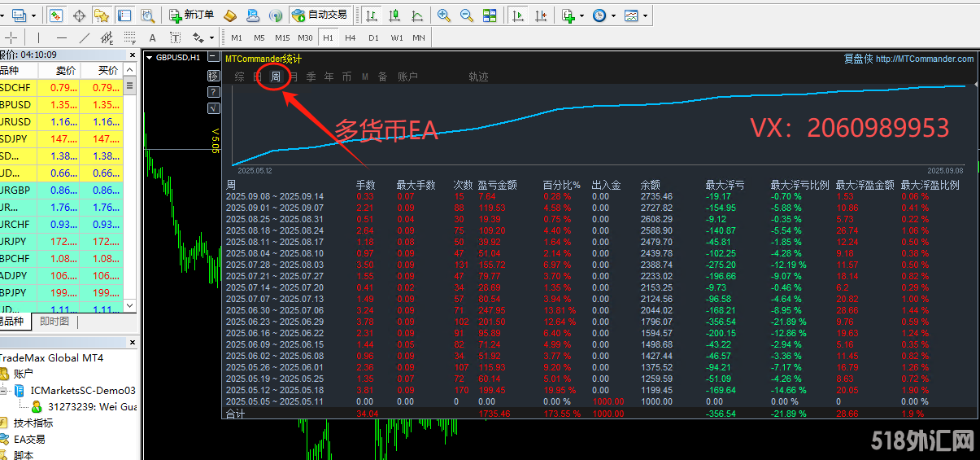Open MetaEditor with the yellow book icon
Viewport: 980px width, 460px height.
click(x=230, y=15)
